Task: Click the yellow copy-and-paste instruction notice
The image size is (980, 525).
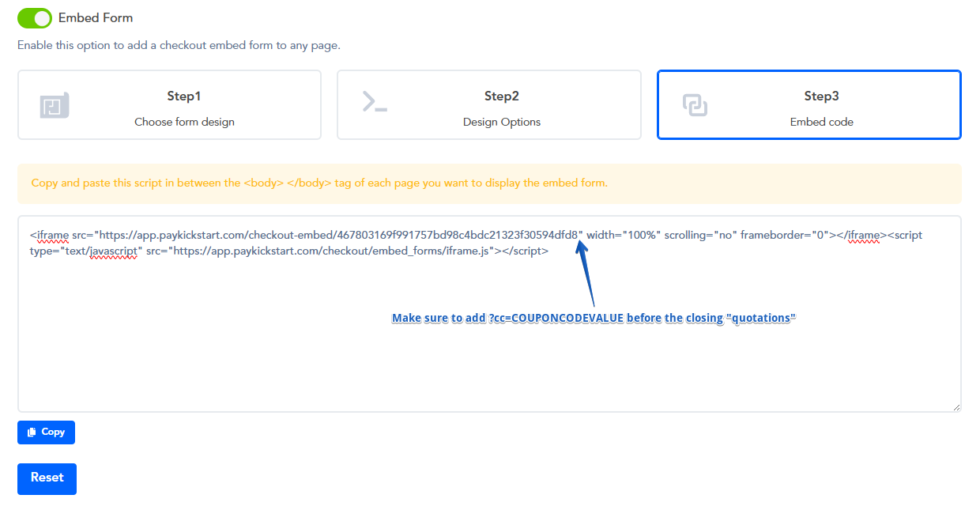Action: [489, 183]
